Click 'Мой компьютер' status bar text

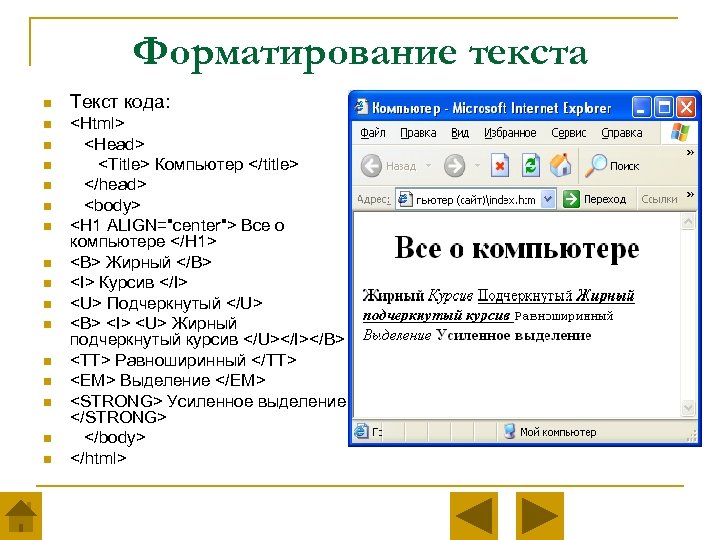pyautogui.click(x=558, y=432)
